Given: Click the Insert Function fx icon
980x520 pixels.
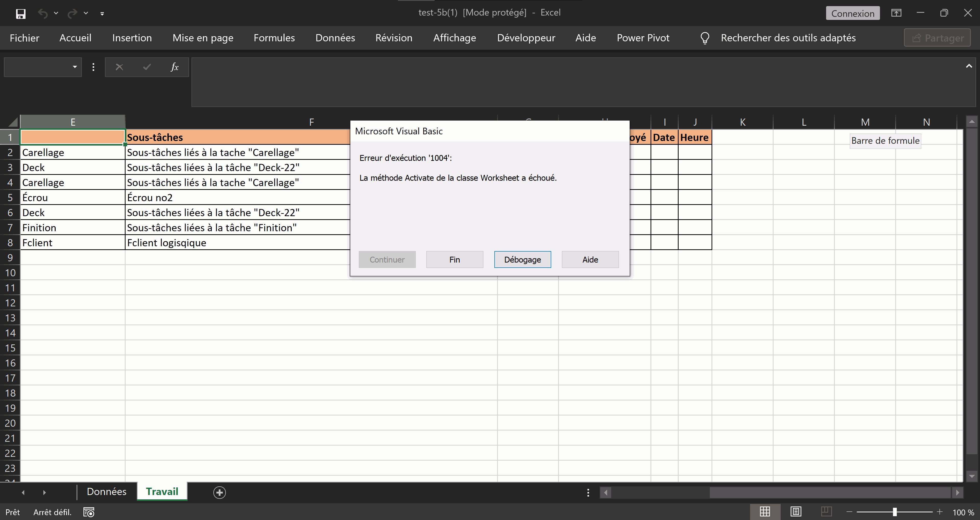Looking at the screenshot, I should (x=174, y=67).
